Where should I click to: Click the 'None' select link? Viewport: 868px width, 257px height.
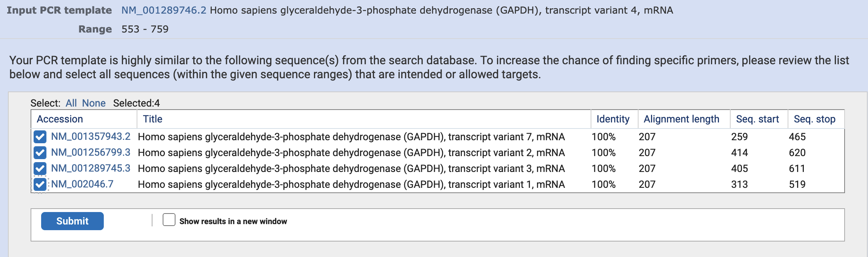[94, 103]
